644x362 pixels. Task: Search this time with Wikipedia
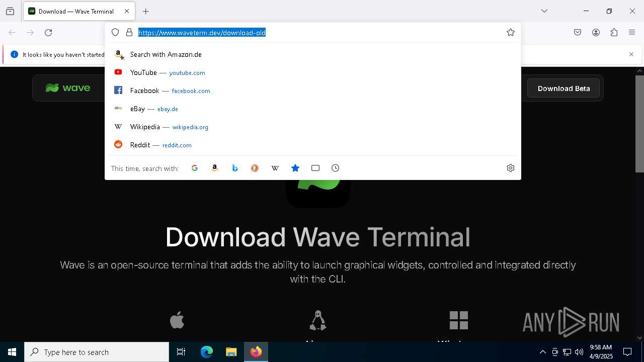click(x=275, y=168)
